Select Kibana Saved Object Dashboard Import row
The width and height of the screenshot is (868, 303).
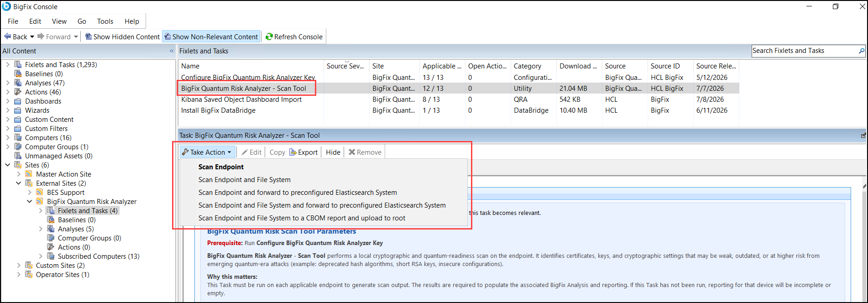pyautogui.click(x=458, y=99)
